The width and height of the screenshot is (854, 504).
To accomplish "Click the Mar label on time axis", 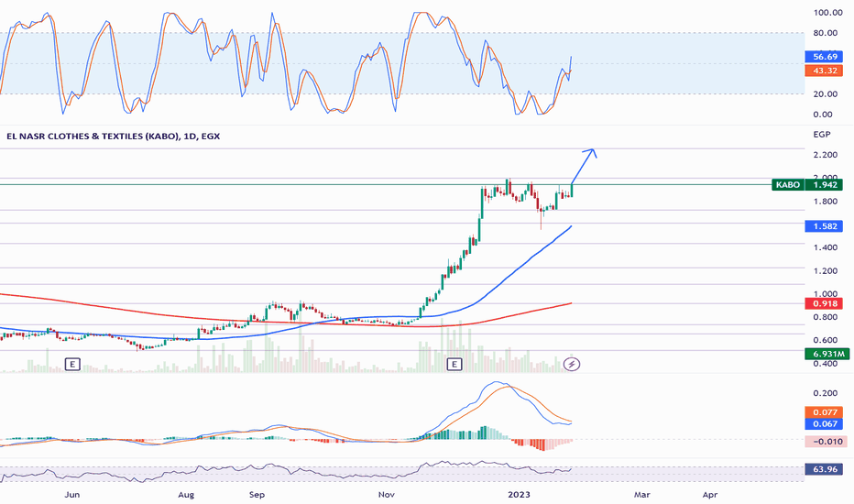I will point(642,495).
